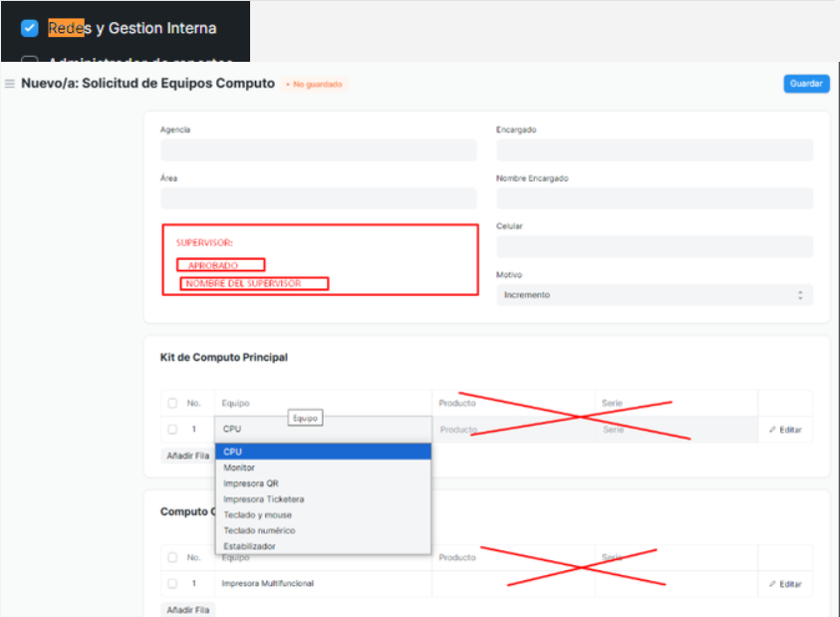
Task: Choose Monitor in the Equipo dropdown list
Action: pos(323,467)
